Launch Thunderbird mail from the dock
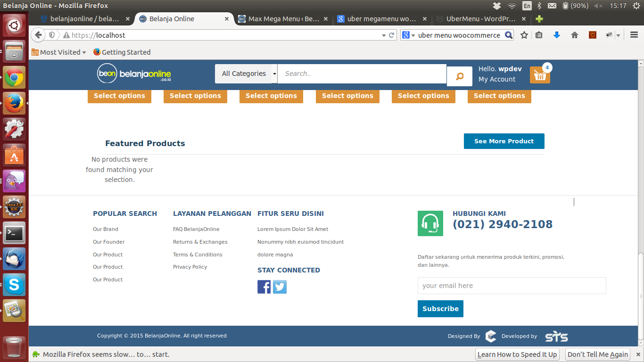The image size is (644, 362). click(x=14, y=258)
